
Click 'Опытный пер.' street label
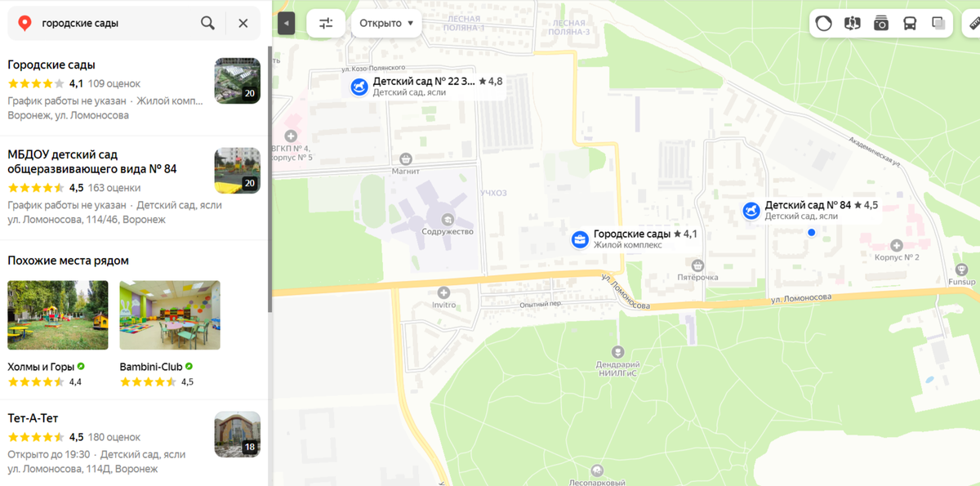[541, 305]
